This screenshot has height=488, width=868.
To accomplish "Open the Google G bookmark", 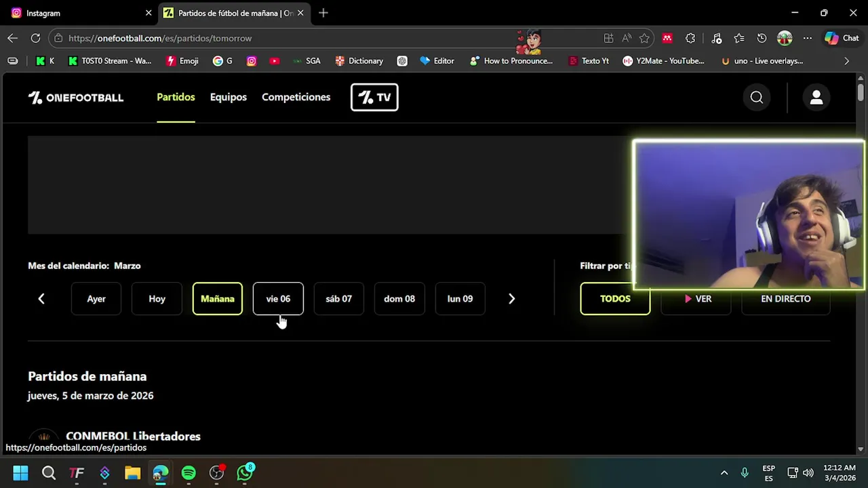I will [x=222, y=61].
